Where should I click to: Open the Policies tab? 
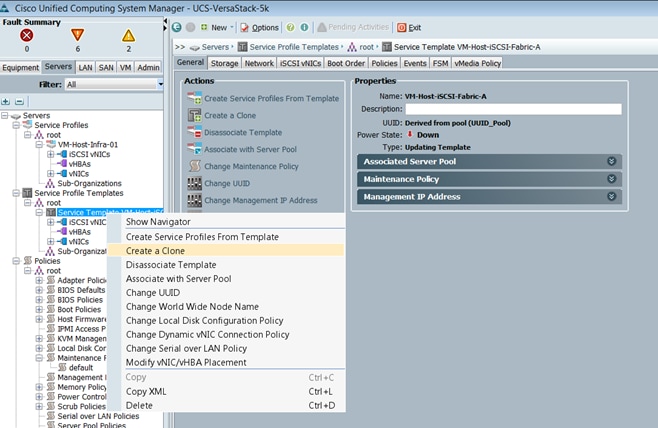(384, 63)
